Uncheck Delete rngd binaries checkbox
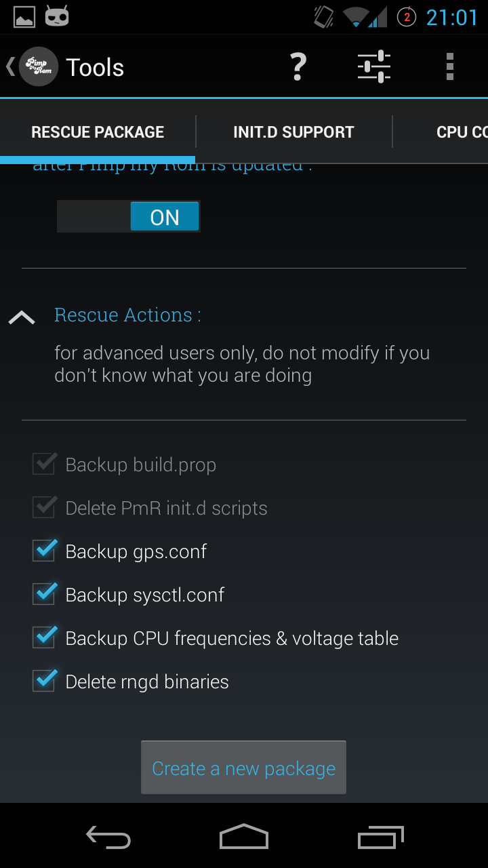 pyautogui.click(x=45, y=681)
